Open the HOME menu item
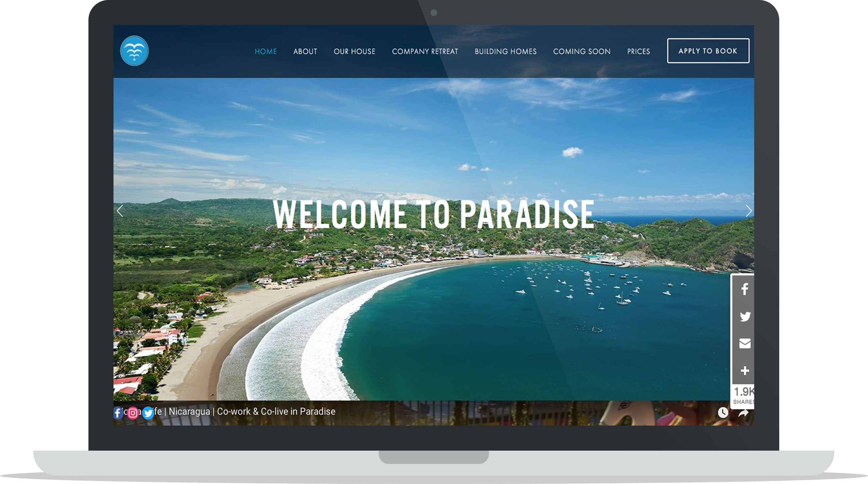Image resolution: width=868 pixels, height=484 pixels. 266,51
